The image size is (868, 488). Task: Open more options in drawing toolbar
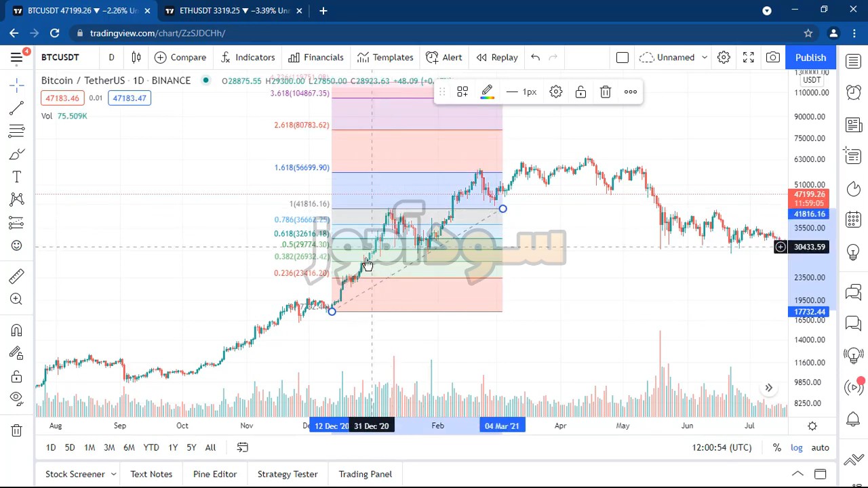click(631, 92)
